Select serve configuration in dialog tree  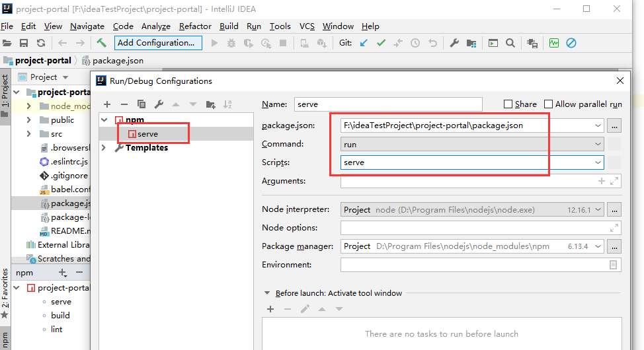point(177,134)
